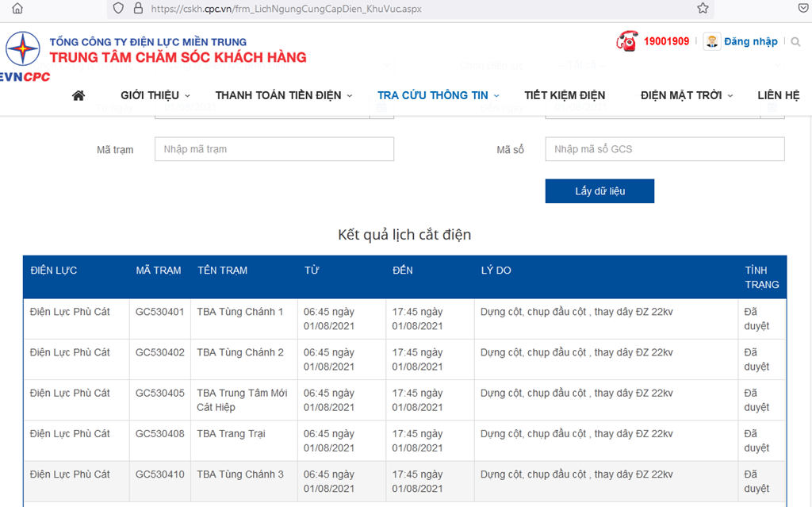Click the browser home icon

17,8
